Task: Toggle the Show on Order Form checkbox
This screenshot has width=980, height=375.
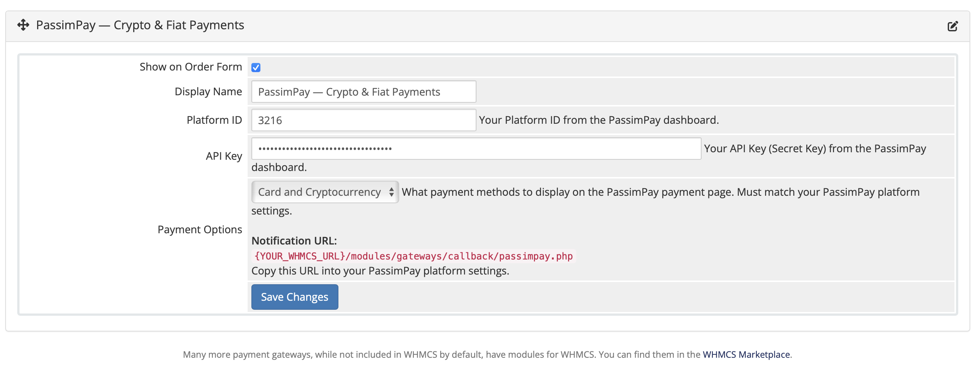Action: tap(256, 68)
